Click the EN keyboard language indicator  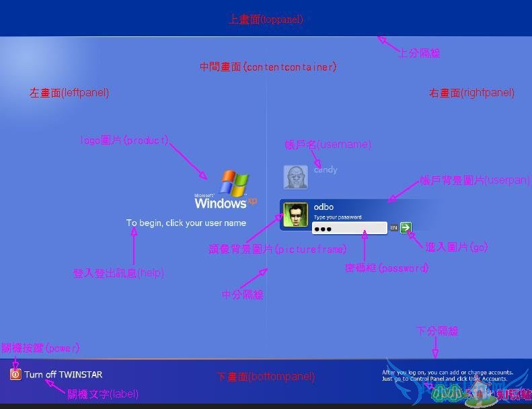393,228
